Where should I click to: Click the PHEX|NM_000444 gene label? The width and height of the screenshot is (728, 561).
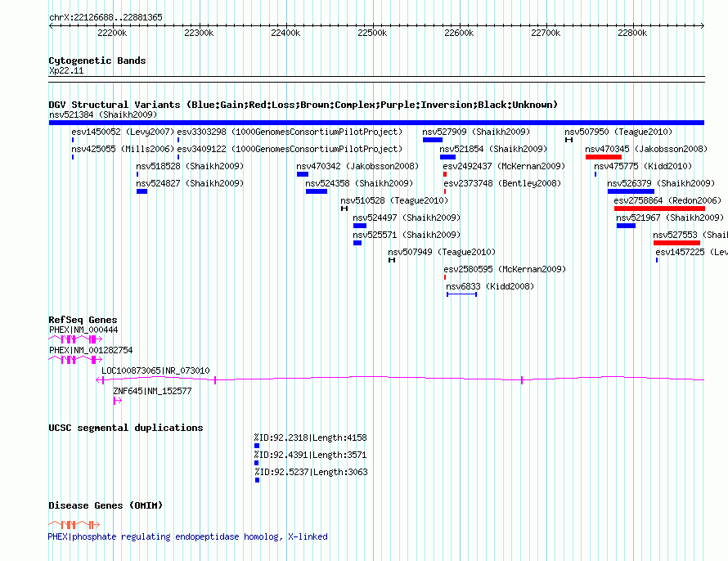(x=83, y=330)
